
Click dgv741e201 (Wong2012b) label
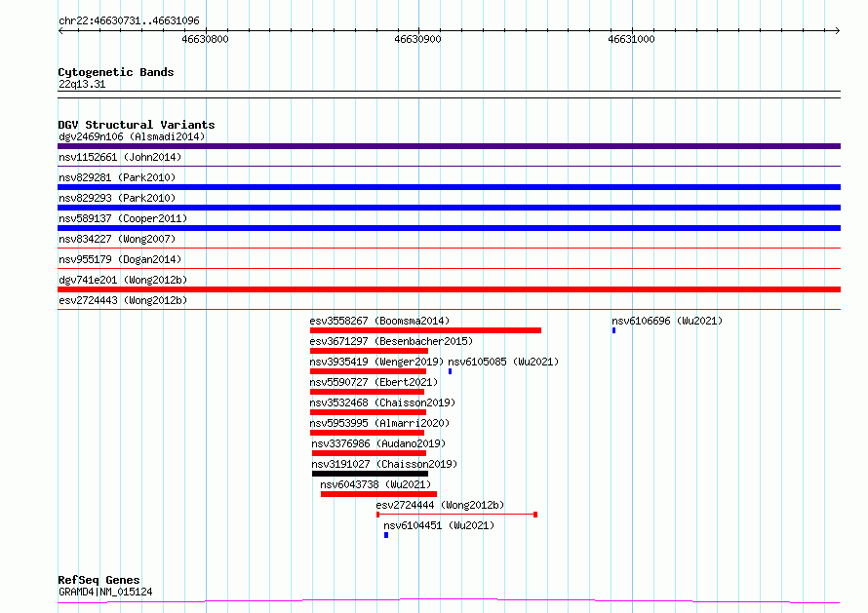point(123,280)
